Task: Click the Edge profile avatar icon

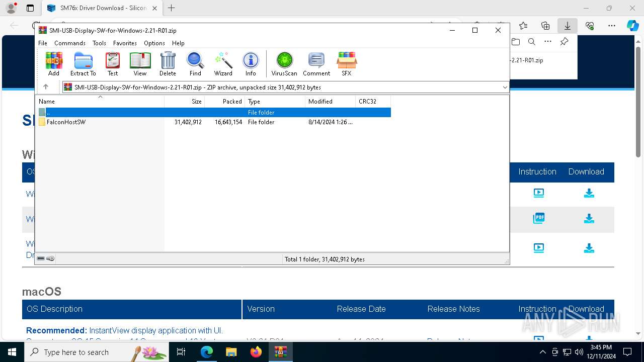Action: [11, 8]
